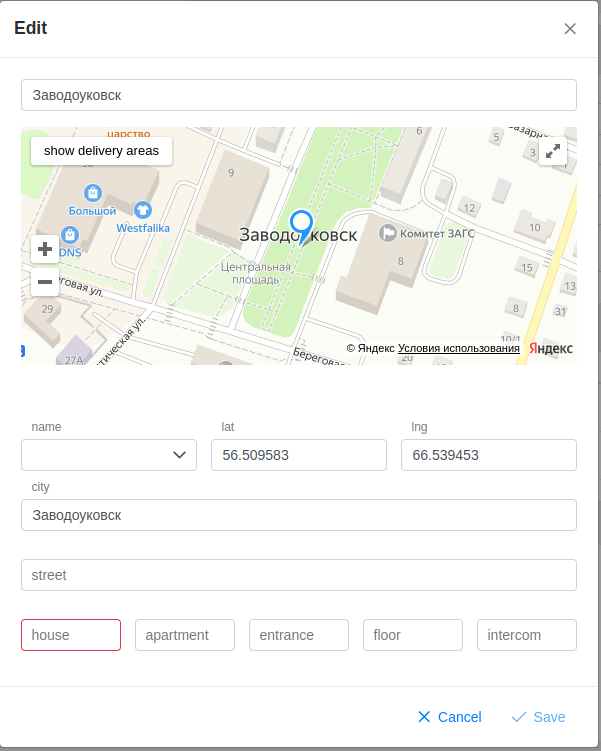Click the Комитет ЗАГС flag icon
The width and height of the screenshot is (601, 751).
(x=387, y=233)
